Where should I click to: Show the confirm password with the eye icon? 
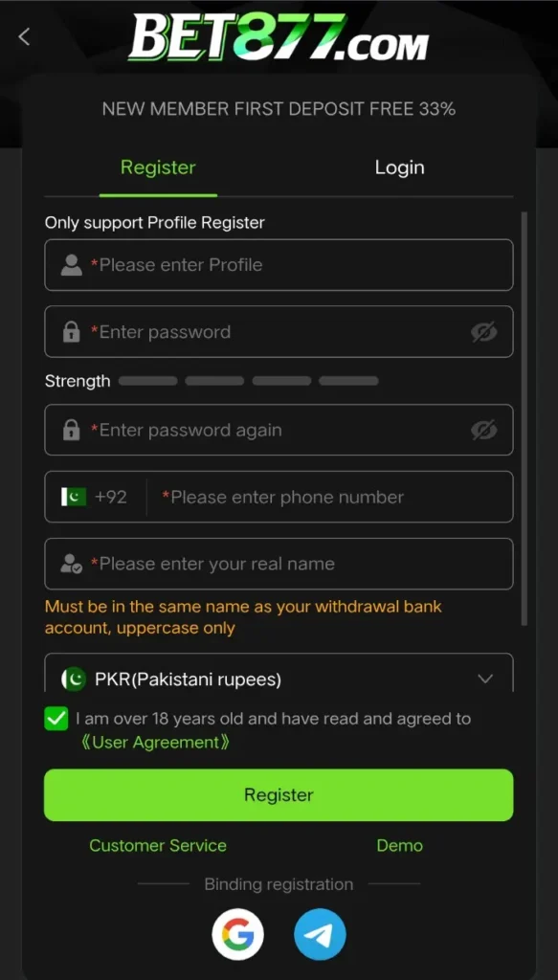pos(484,430)
